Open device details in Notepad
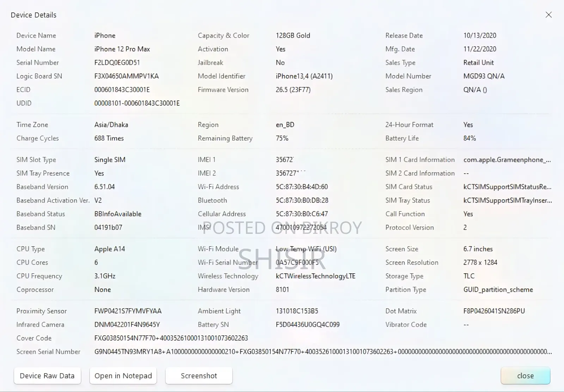Viewport: 564px width, 392px height. point(123,376)
